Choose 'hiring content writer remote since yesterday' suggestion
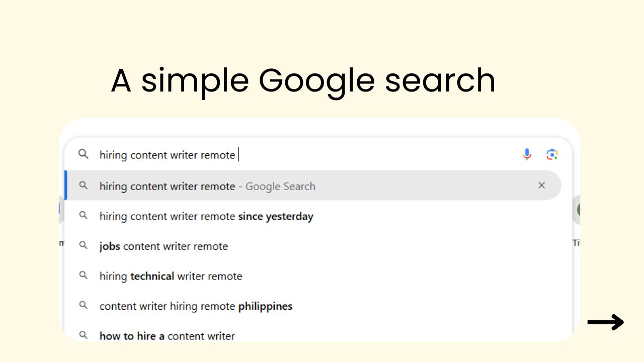 coord(206,217)
